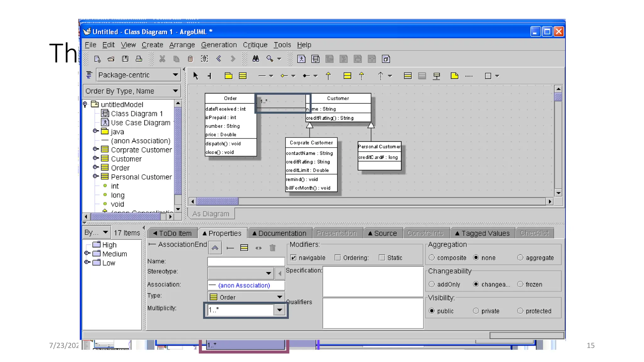Select the Aggregation diamond tool
Image resolution: width=644 pixels, height=362 pixels.
284,76
